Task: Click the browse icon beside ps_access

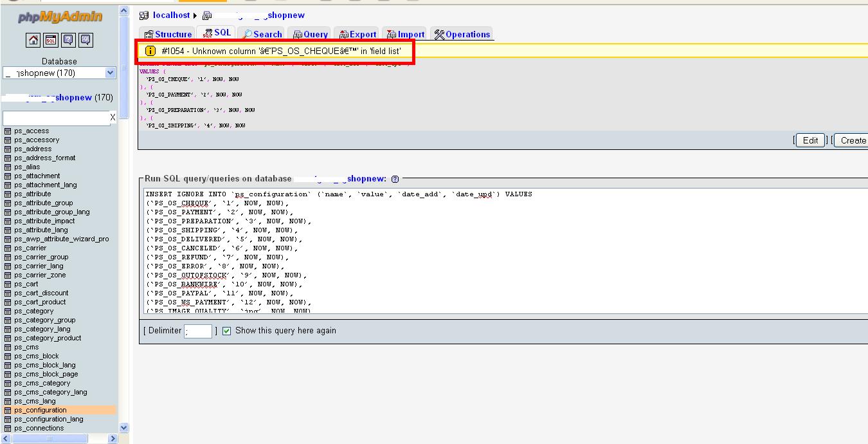Action: coord(8,131)
